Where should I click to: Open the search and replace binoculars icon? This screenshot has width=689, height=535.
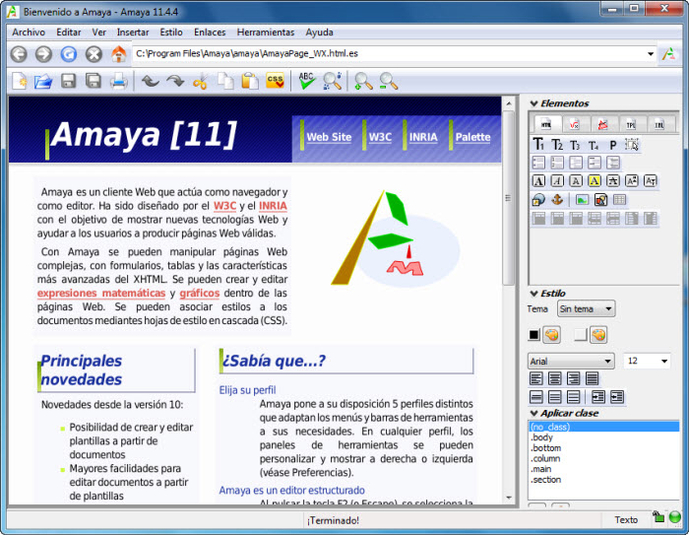click(x=332, y=81)
